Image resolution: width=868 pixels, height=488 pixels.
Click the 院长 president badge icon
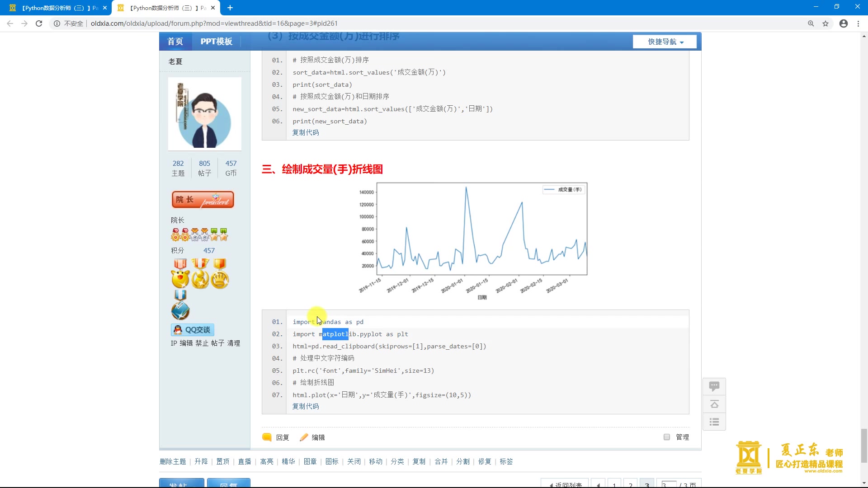203,200
